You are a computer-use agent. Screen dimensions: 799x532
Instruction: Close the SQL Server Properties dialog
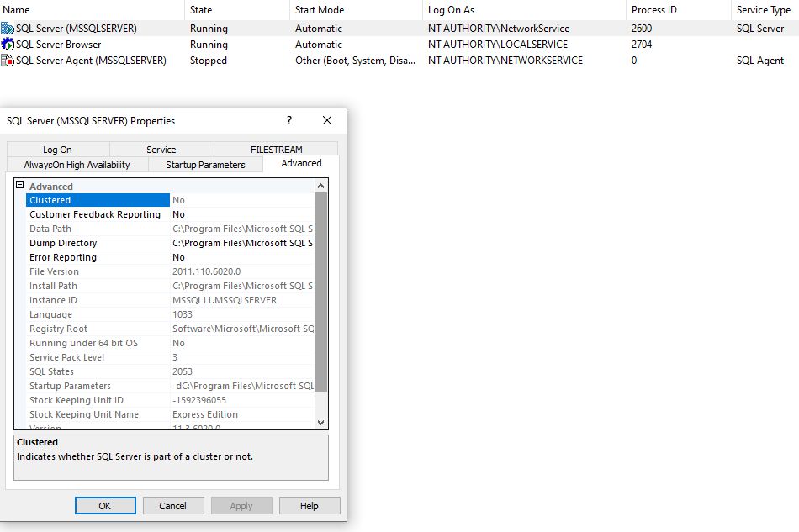327,120
